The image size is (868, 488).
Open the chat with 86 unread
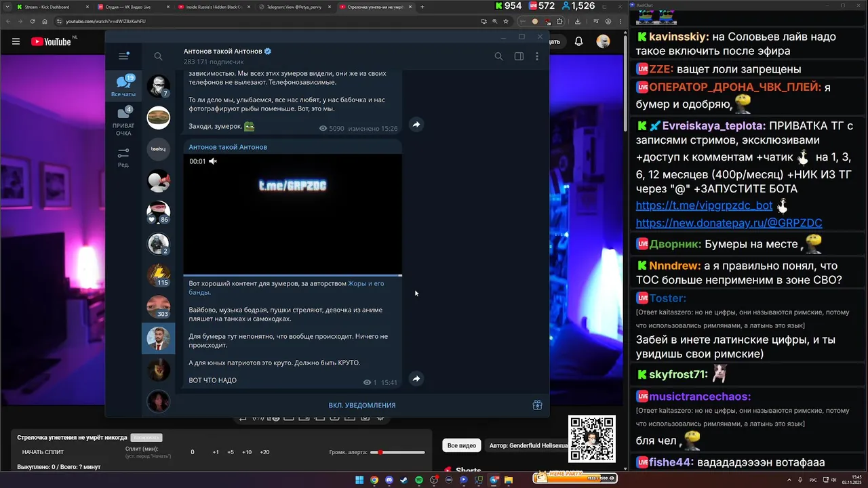tap(159, 212)
